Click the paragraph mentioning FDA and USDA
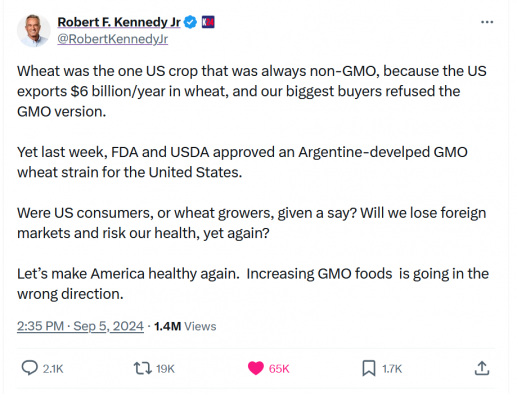 (x=242, y=162)
